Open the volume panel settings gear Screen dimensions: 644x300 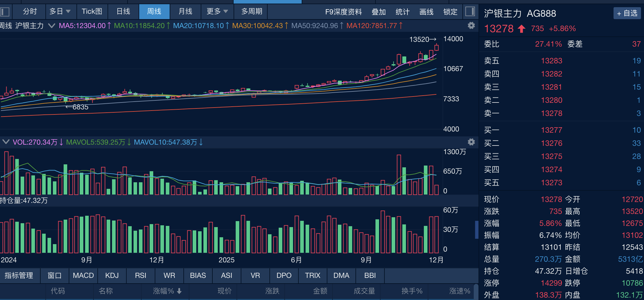pyautogui.click(x=471, y=142)
